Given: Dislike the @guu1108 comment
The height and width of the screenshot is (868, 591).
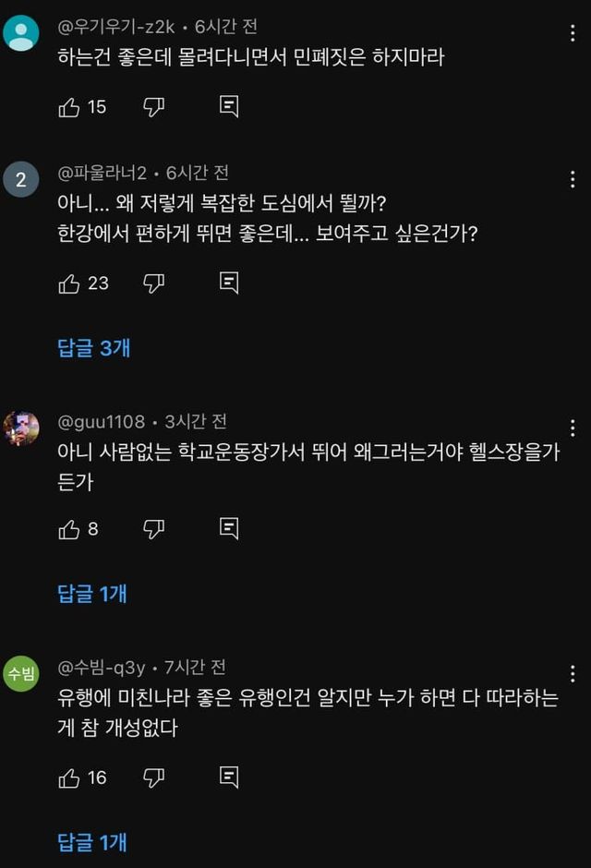Looking at the screenshot, I should (154, 529).
